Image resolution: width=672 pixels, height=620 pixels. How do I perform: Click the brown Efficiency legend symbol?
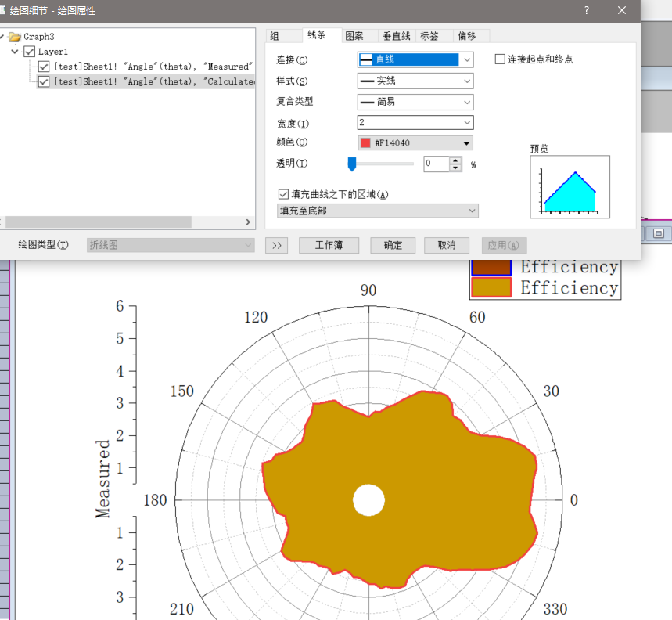[491, 268]
